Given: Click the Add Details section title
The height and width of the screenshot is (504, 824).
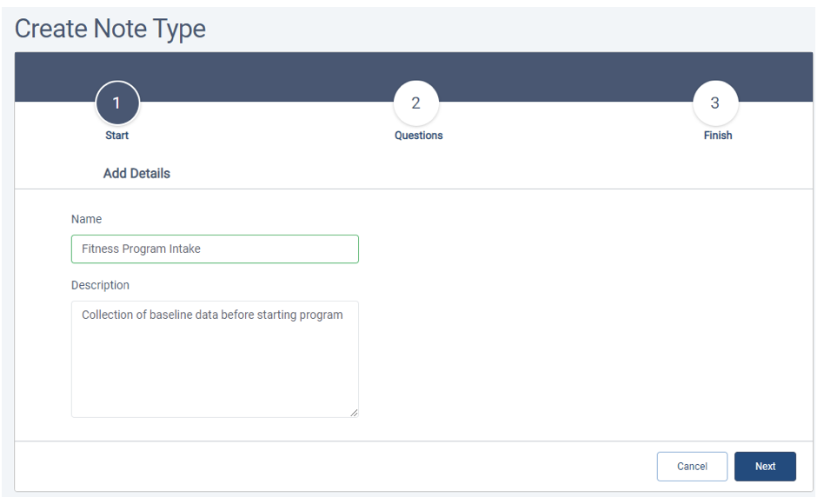Looking at the screenshot, I should pyautogui.click(x=136, y=174).
